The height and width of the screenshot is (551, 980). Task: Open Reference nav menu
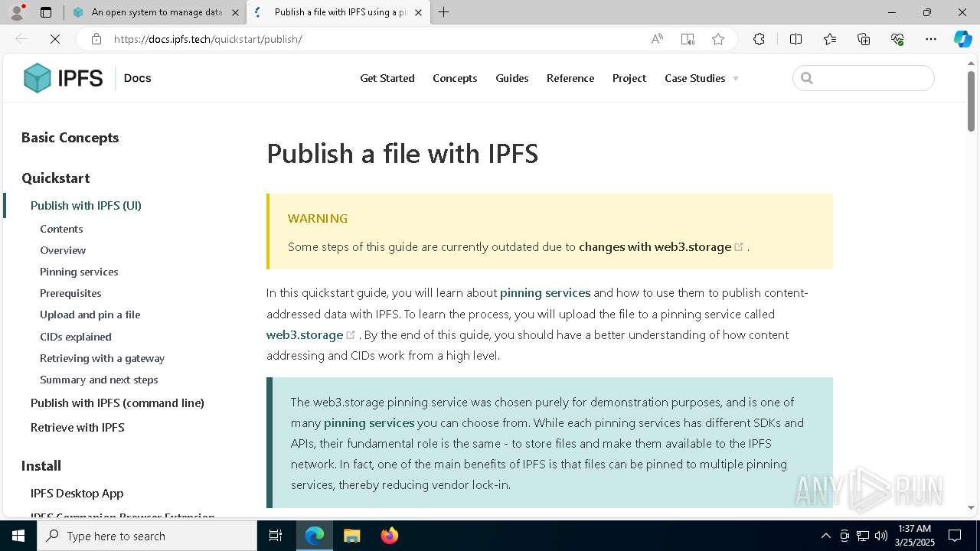click(570, 78)
